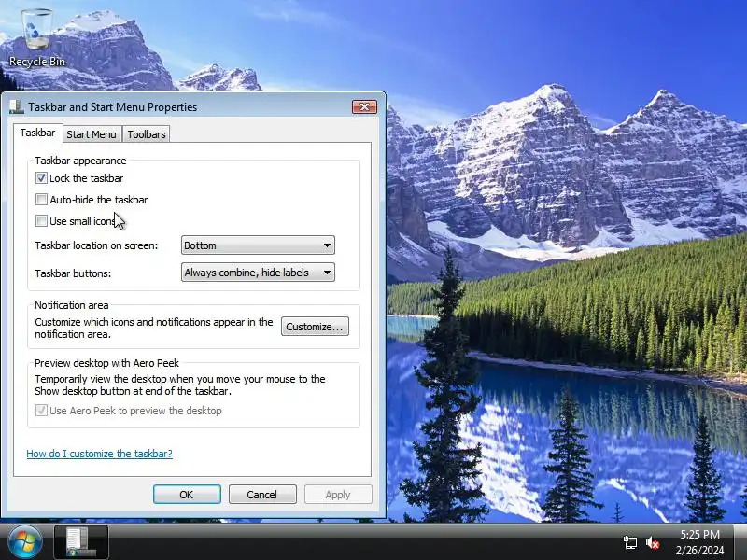The width and height of the screenshot is (747, 560).
Task: Switch to the Toolbars tab
Action: [147, 134]
